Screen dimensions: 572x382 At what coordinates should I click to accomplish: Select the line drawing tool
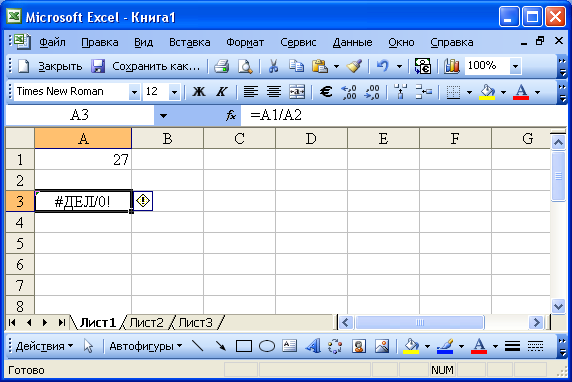pyautogui.click(x=197, y=346)
